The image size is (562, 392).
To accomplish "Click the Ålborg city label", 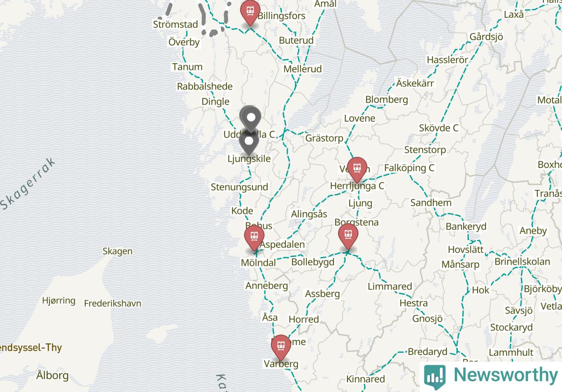I will [x=53, y=376].
